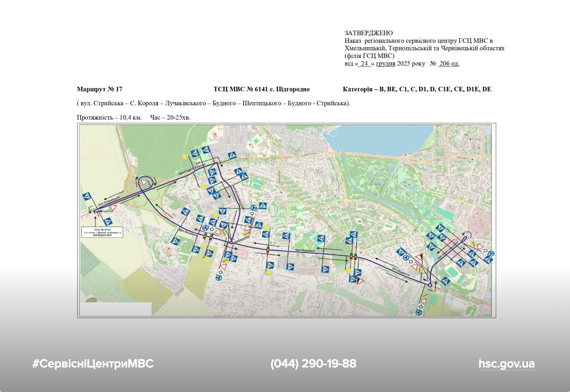570x392 pixels.
Task: Click the single traffic light on вул. Будного
Action: pos(268,249)
